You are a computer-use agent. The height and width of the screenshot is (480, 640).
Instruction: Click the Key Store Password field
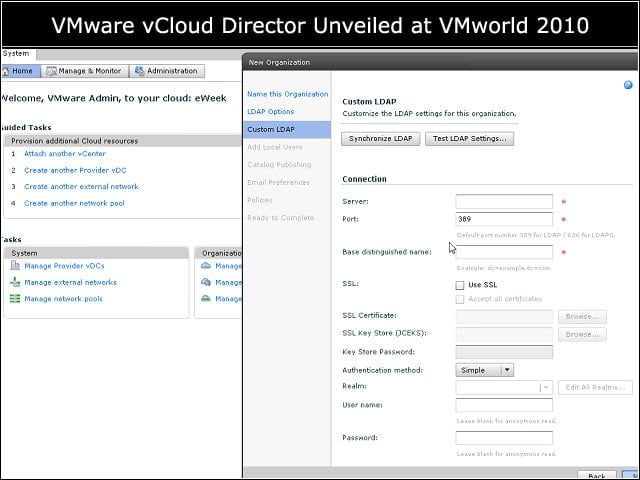(504, 352)
